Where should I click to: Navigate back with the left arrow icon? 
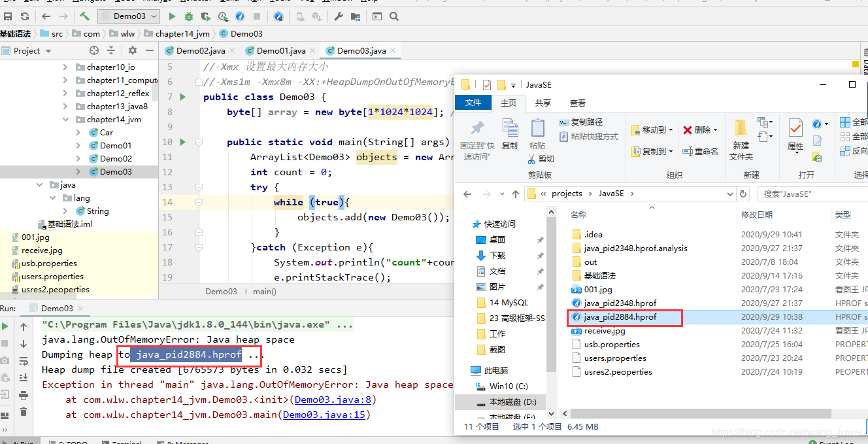click(x=46, y=16)
